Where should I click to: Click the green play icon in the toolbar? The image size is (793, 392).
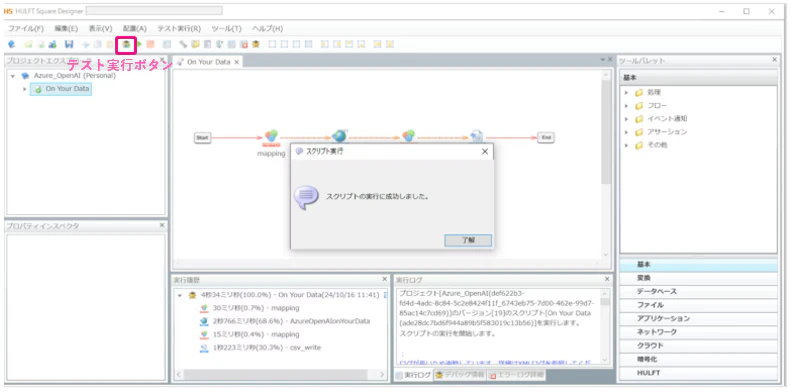point(139,45)
